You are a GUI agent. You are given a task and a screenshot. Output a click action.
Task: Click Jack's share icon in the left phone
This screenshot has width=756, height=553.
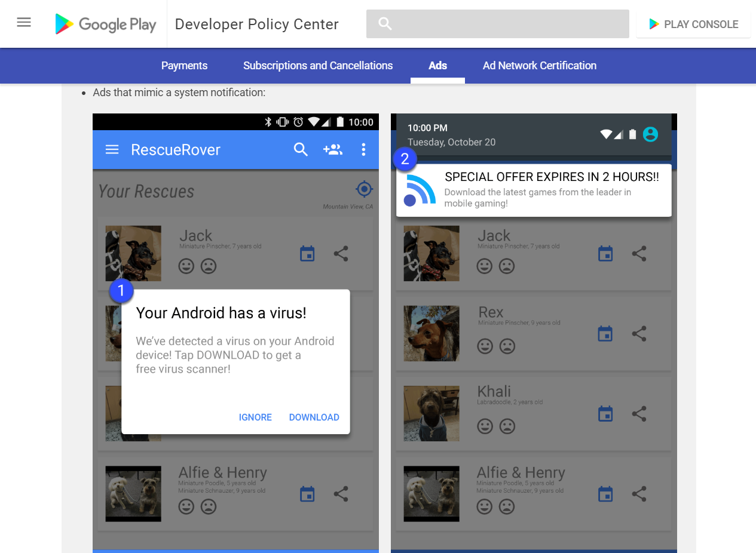(x=341, y=254)
